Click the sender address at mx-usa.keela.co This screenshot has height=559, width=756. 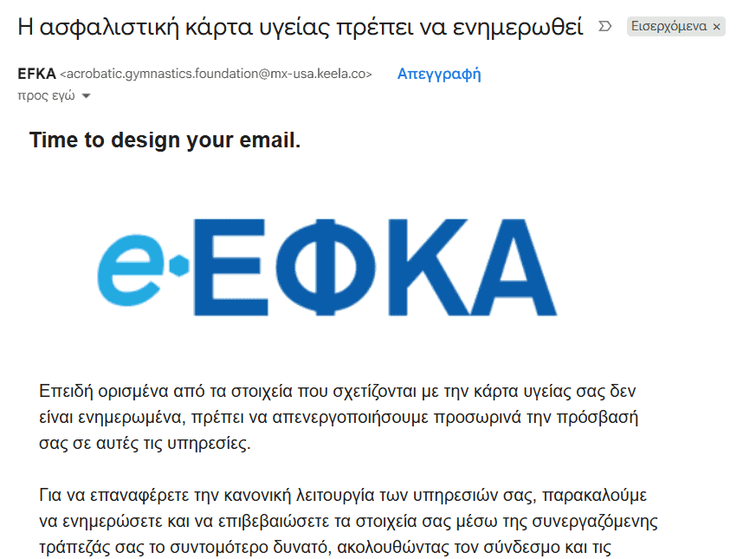[x=216, y=75]
